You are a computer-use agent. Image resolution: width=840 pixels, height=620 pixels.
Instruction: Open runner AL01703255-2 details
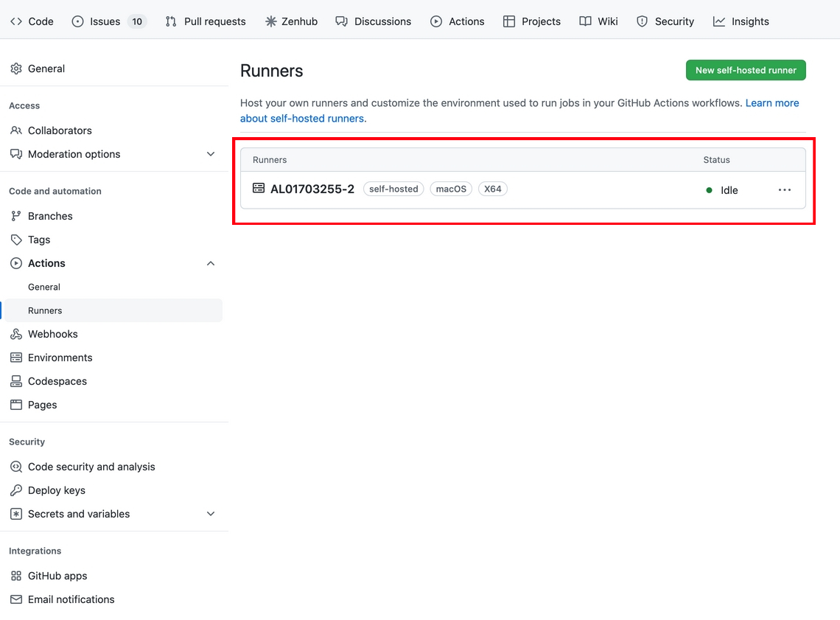click(312, 189)
